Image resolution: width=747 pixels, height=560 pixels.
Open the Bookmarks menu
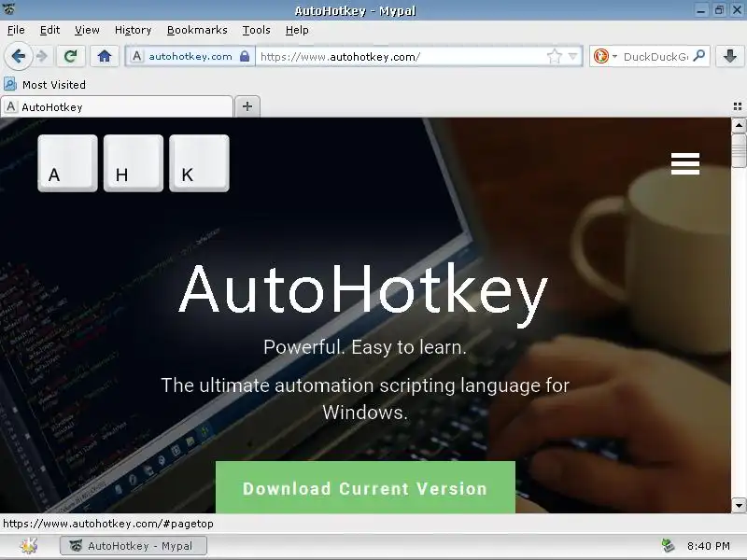[x=197, y=30]
